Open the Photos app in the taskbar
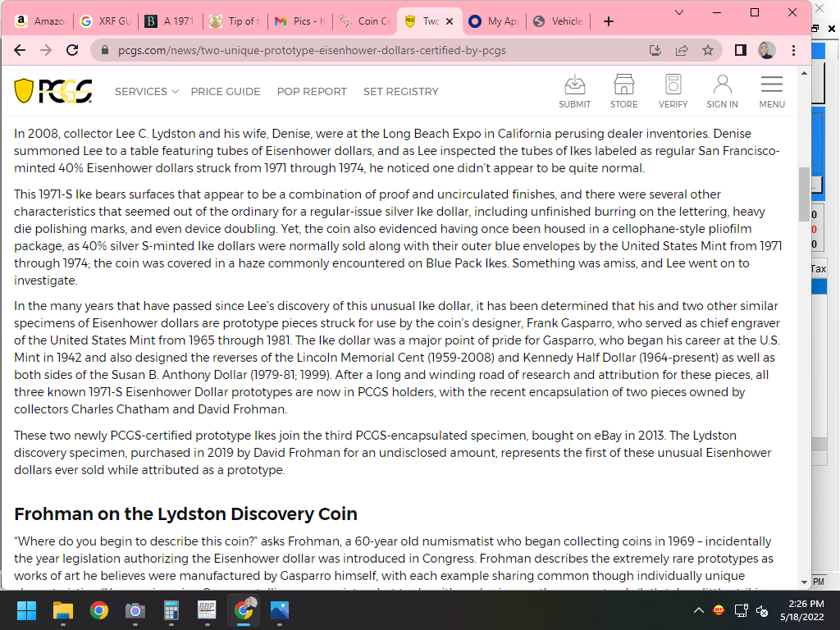 point(280,610)
